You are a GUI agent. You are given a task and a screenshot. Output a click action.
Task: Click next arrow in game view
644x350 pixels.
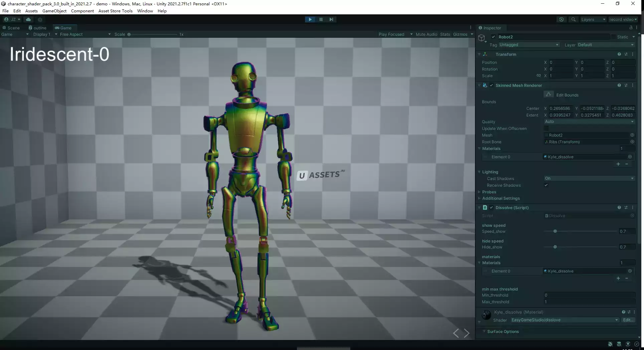point(467,333)
